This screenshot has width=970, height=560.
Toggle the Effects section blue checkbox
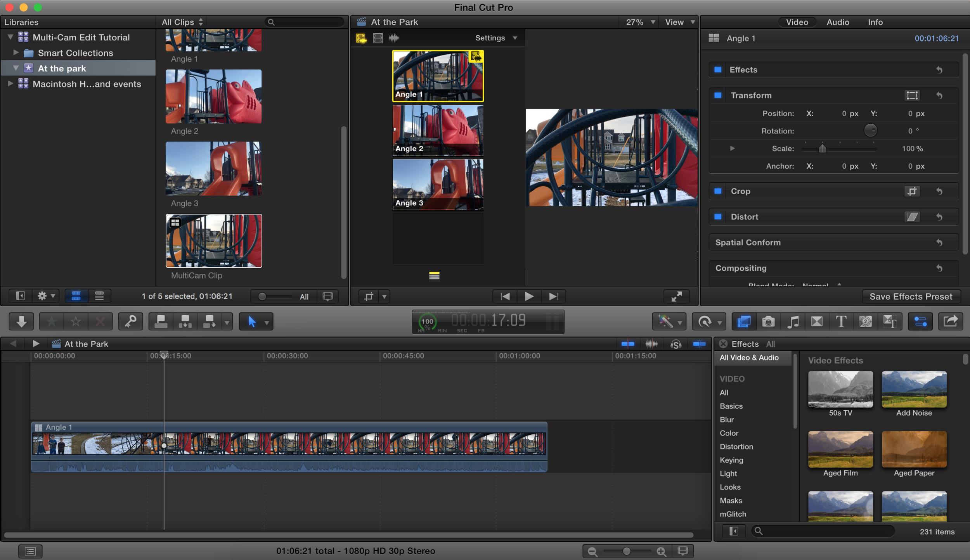pyautogui.click(x=718, y=70)
